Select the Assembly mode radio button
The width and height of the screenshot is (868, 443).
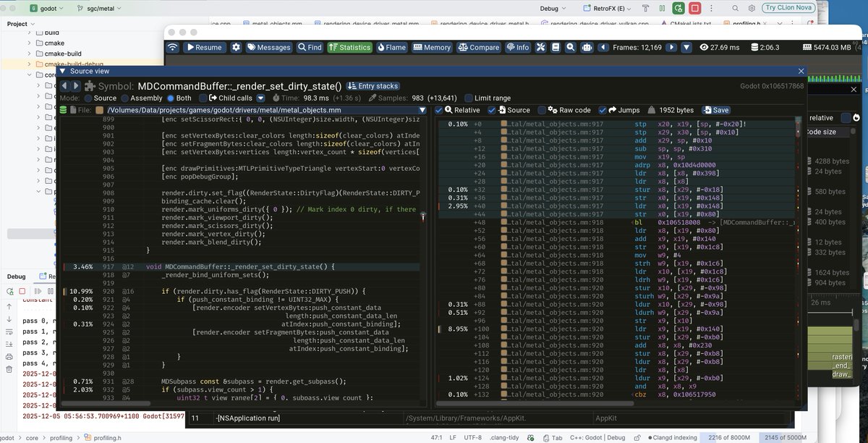pyautogui.click(x=125, y=98)
